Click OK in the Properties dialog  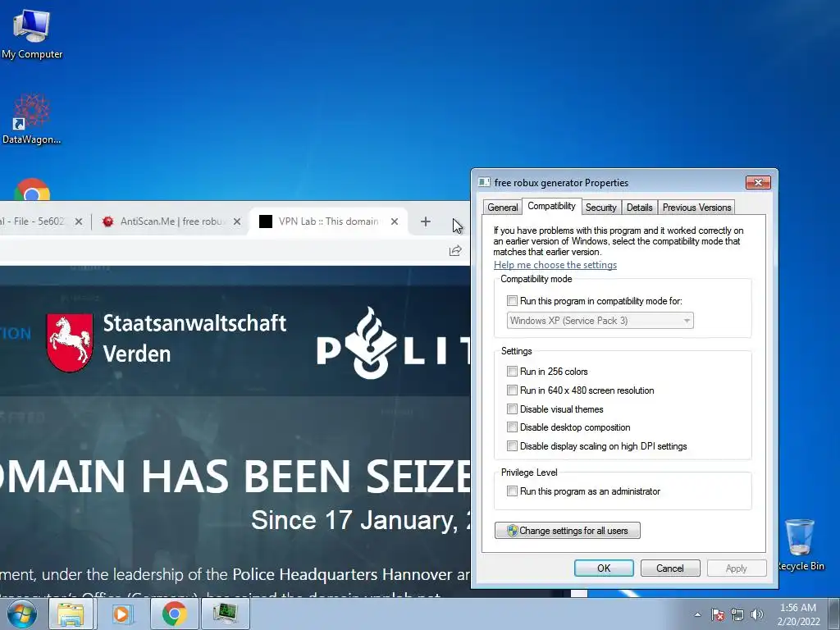click(604, 568)
